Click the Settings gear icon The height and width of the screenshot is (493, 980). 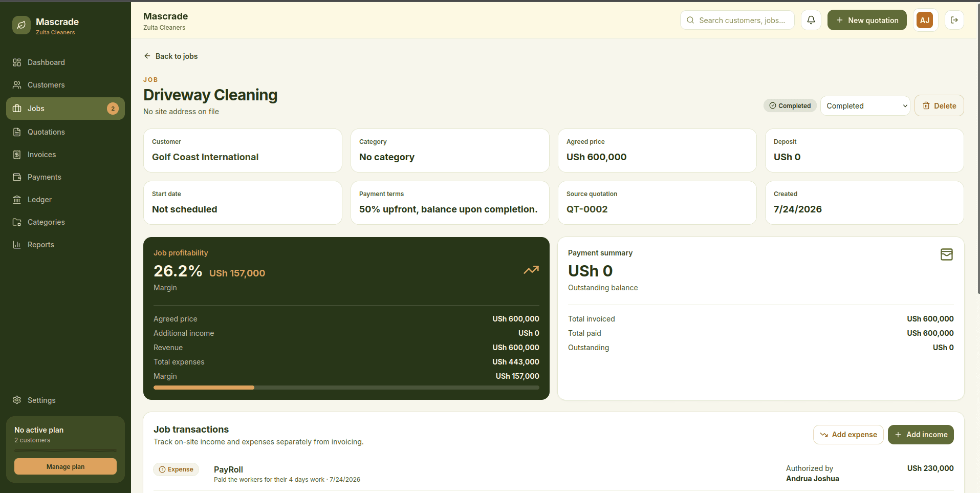[17, 400]
